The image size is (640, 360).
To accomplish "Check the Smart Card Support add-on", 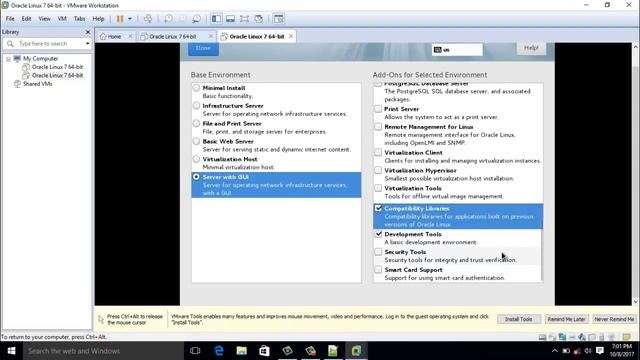I will point(378,270).
